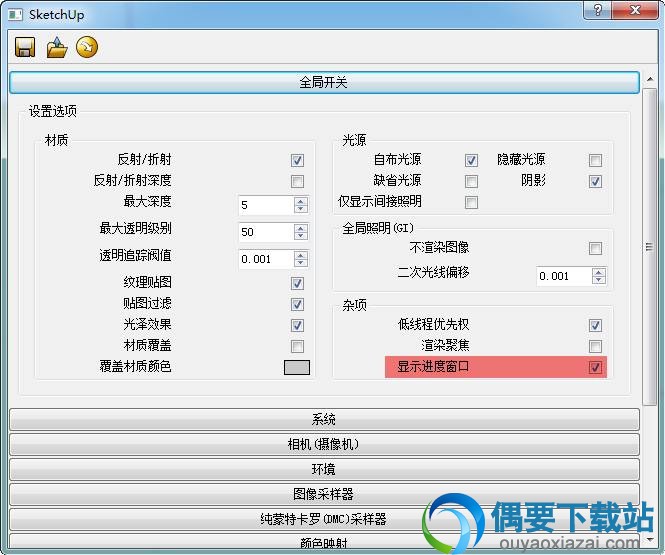
Task: Click the help question mark button
Action: (x=597, y=10)
